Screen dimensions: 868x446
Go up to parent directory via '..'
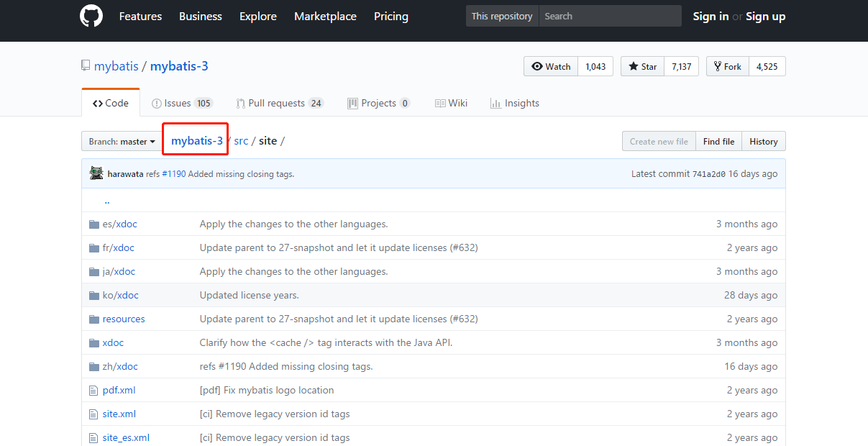coord(106,201)
